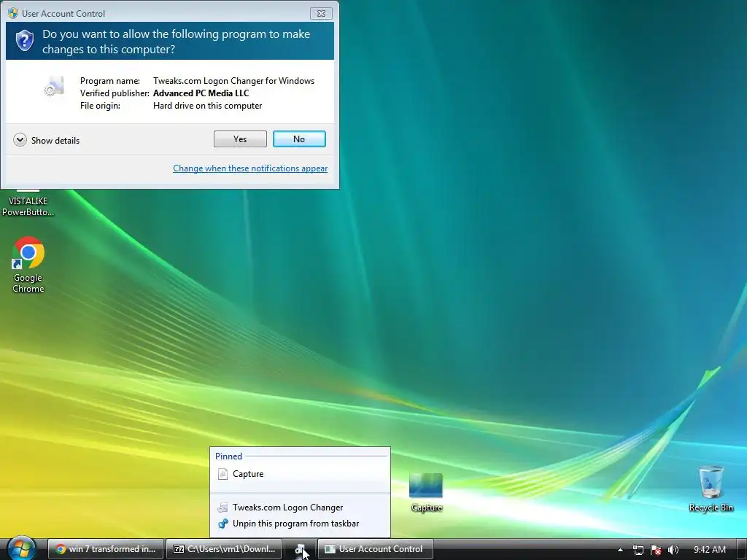This screenshot has width=747, height=560.
Task: Show hidden icons in the system tray
Action: click(x=620, y=550)
